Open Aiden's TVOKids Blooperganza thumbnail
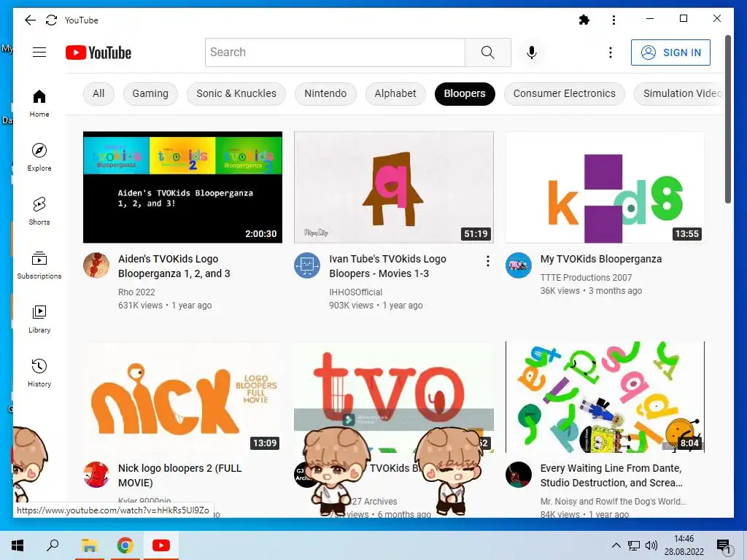 (182, 187)
